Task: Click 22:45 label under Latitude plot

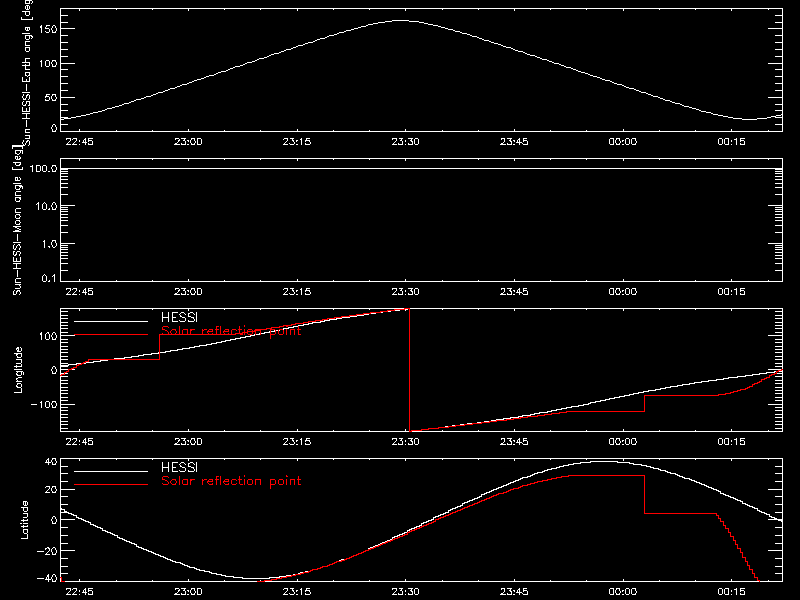Action: [x=80, y=592]
